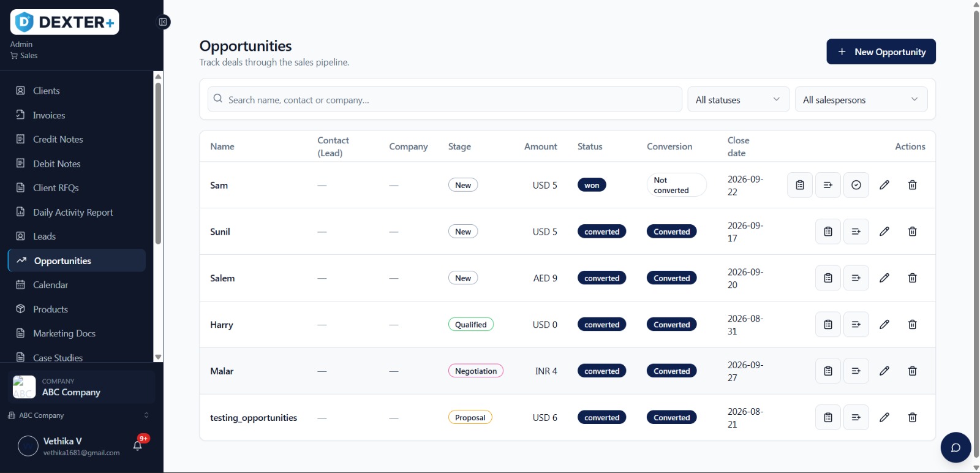
Task: Delete the Malar opportunity
Action: pos(913,371)
